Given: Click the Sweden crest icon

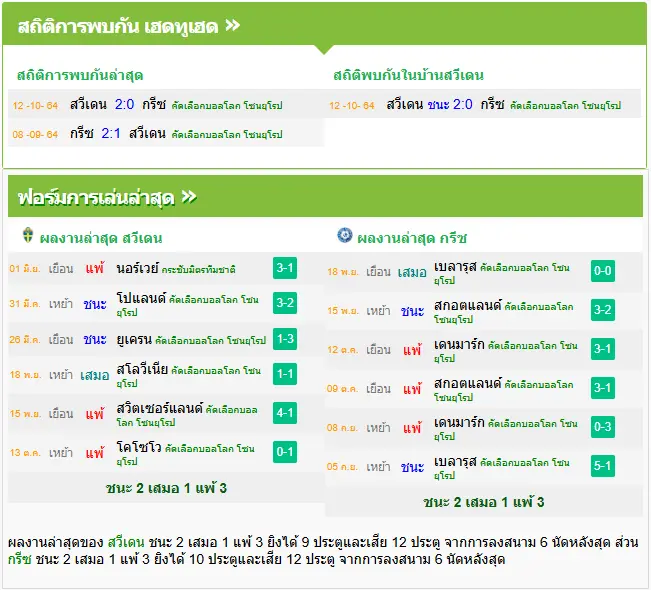Looking at the screenshot, I should tap(28, 235).
